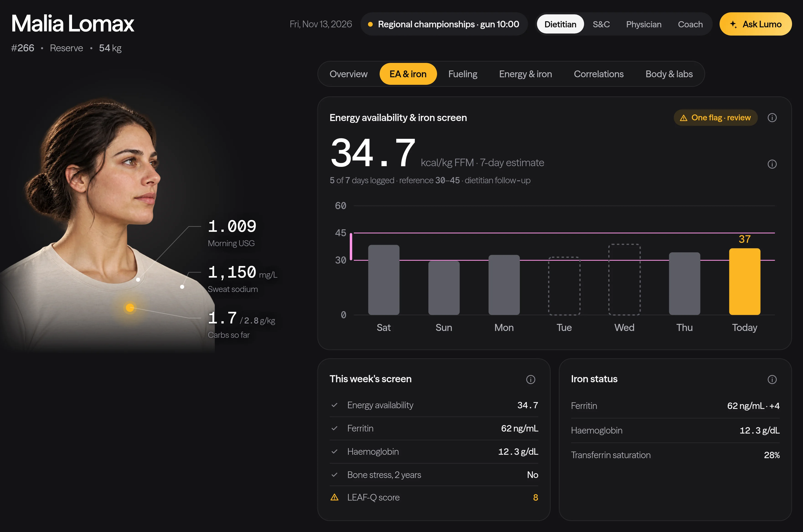This screenshot has width=803, height=532.
Task: Click the LEAF-Q score value 8
Action: 535,497
